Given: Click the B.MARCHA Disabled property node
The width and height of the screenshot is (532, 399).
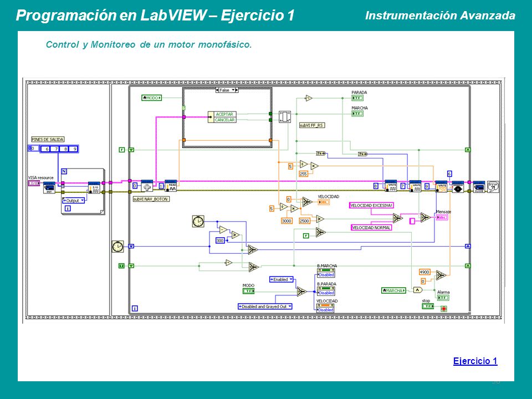Looking at the screenshot, I should tap(326, 273).
